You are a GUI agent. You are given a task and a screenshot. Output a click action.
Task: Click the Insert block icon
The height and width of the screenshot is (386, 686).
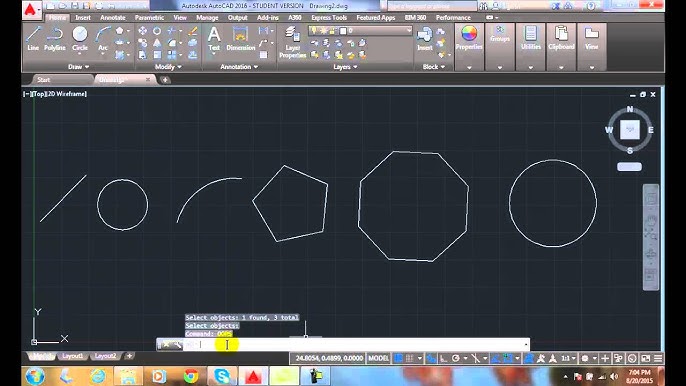(424, 39)
